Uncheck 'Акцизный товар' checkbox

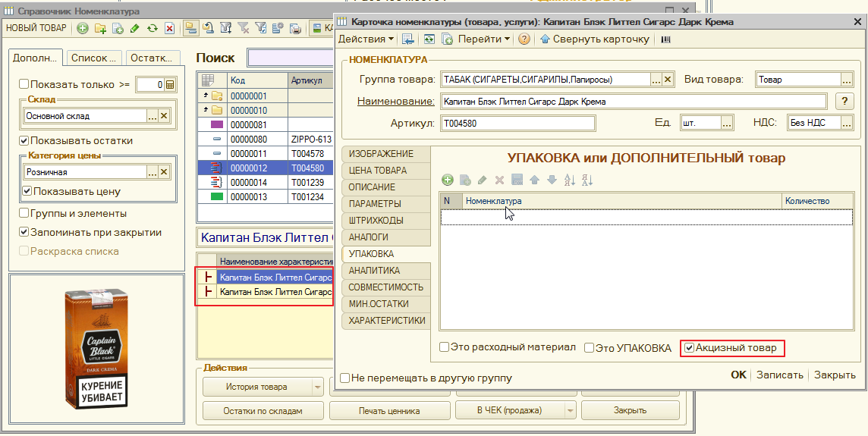[689, 348]
